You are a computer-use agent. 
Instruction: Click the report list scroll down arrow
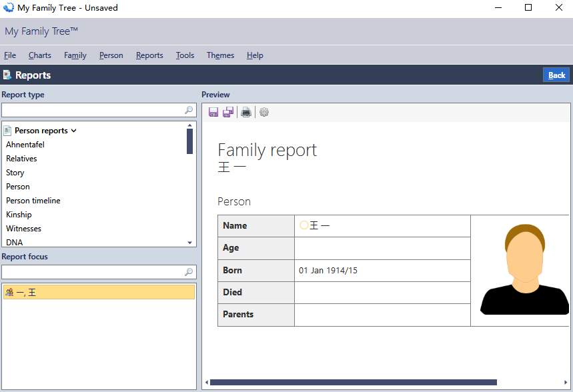point(189,243)
